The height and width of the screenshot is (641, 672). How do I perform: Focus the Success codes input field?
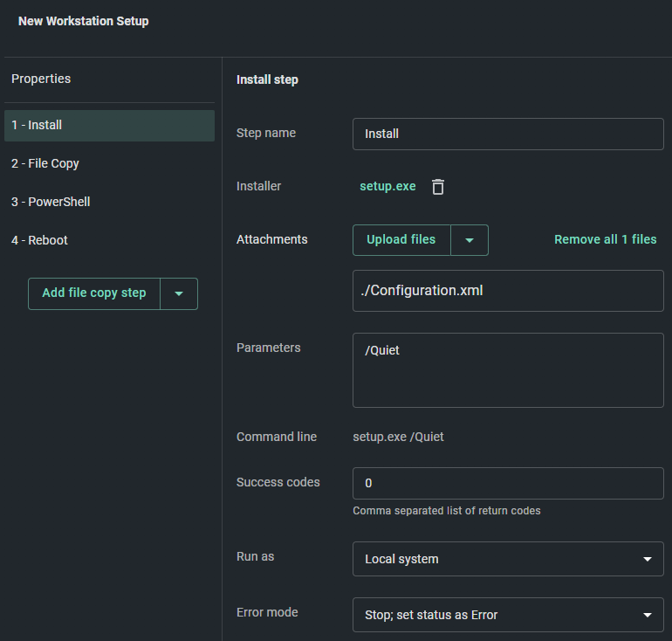coord(508,483)
